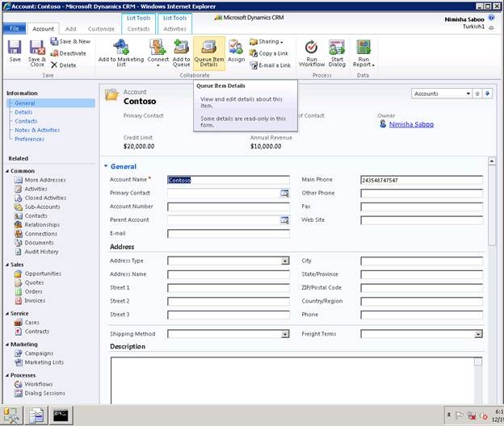Click the Save & Close icon
This screenshot has height=426, width=504.
point(37,48)
